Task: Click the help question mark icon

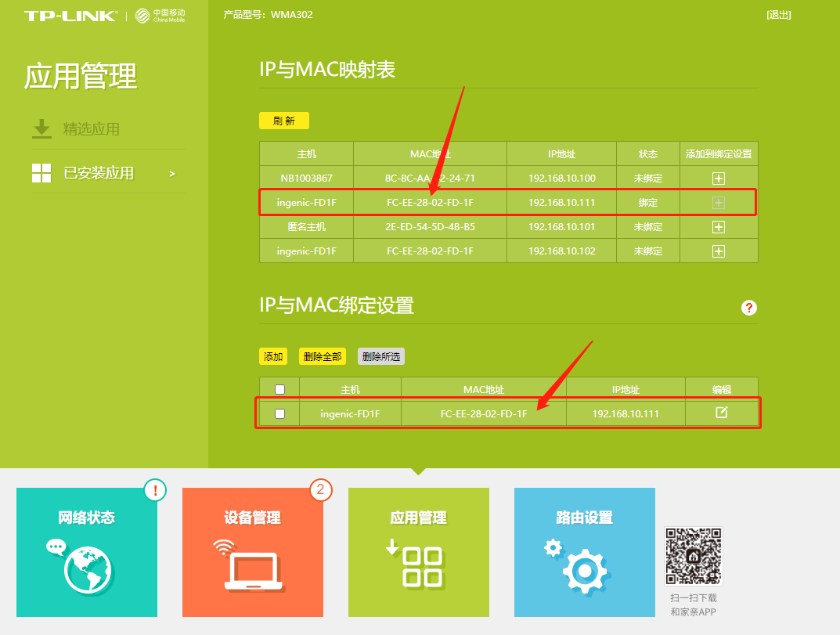Action: [x=748, y=308]
